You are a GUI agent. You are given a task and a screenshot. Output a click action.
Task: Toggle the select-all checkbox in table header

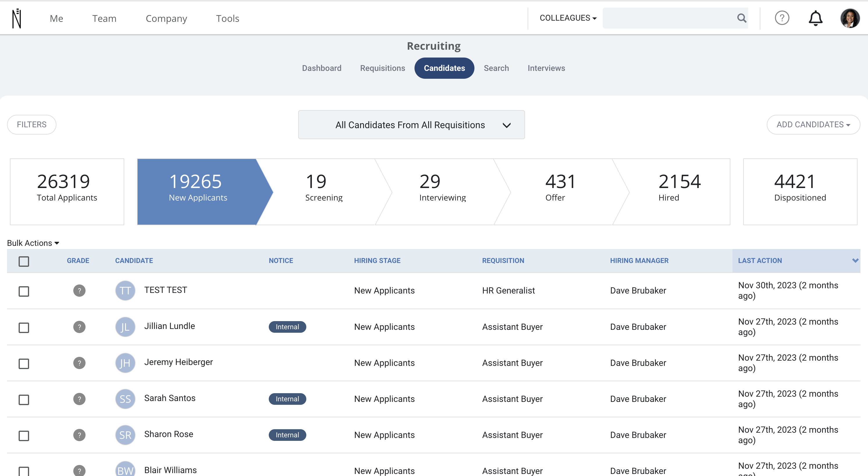[x=24, y=261]
